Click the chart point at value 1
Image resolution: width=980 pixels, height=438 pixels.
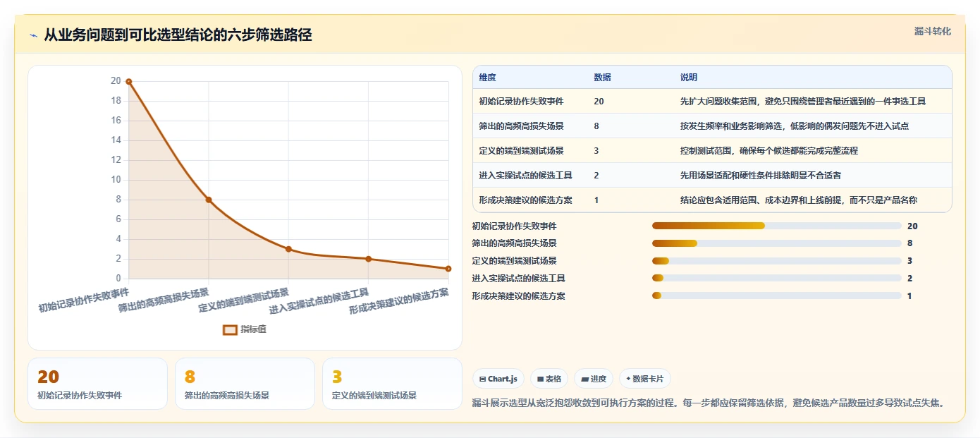tap(448, 269)
